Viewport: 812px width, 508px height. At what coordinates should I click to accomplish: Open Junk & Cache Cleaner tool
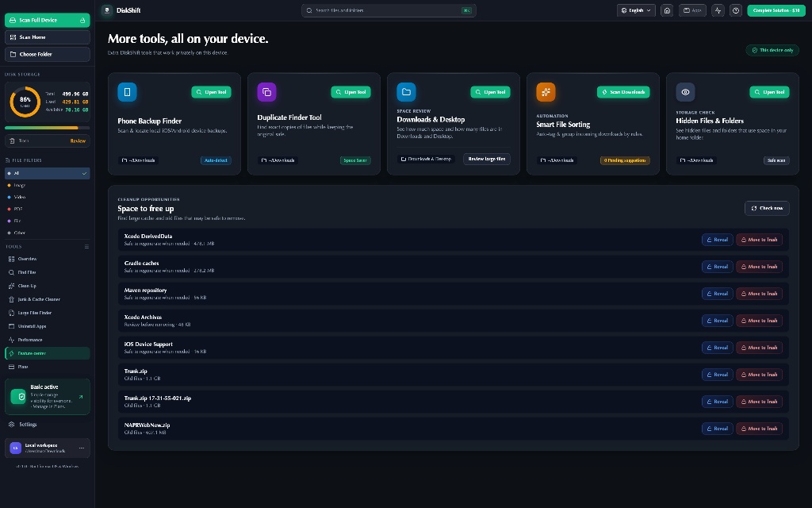point(47,299)
